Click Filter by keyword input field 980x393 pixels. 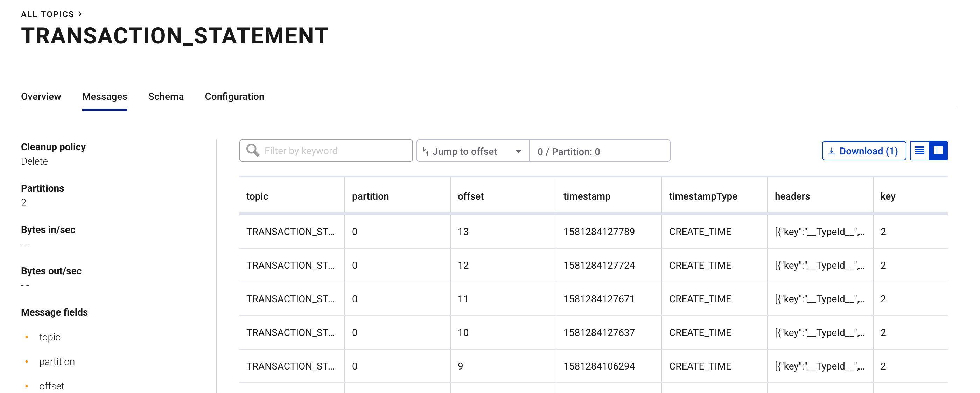[x=325, y=150]
